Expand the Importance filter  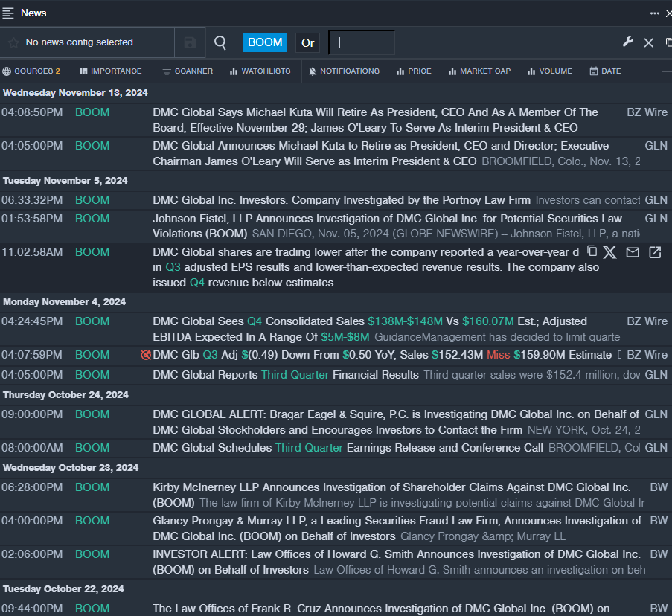coord(110,71)
